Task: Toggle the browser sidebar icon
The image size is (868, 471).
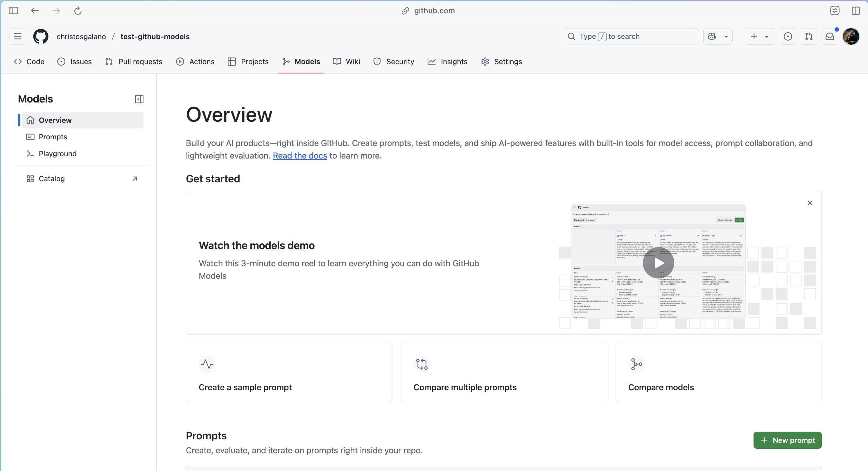Action: click(x=13, y=10)
